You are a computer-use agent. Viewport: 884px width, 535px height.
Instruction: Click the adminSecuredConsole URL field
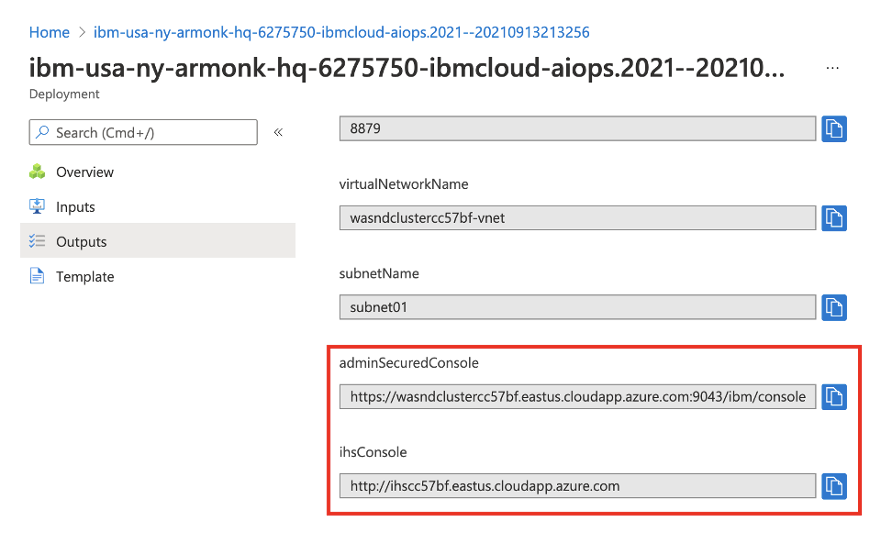577,396
